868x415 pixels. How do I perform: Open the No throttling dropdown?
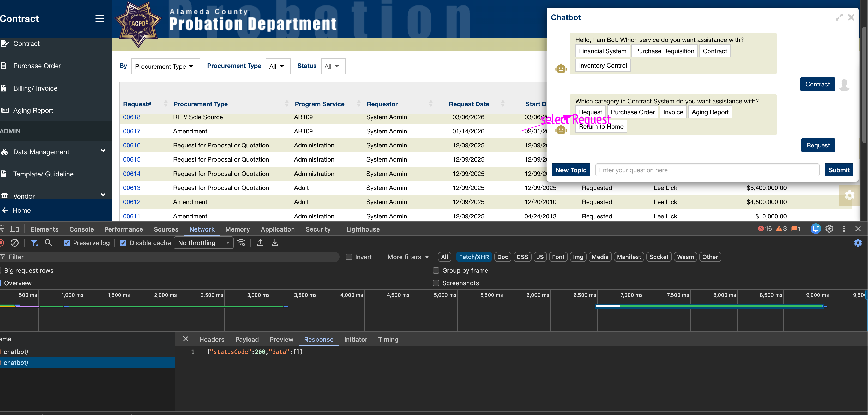[x=203, y=243]
